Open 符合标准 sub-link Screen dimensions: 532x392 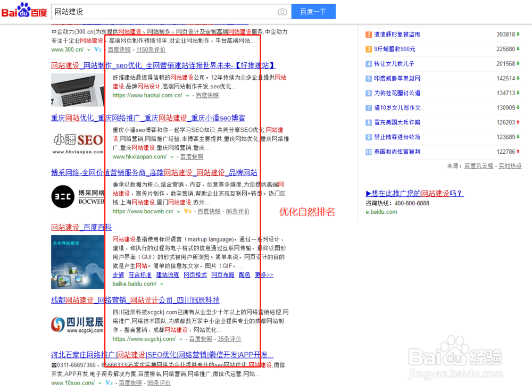[x=140, y=274]
